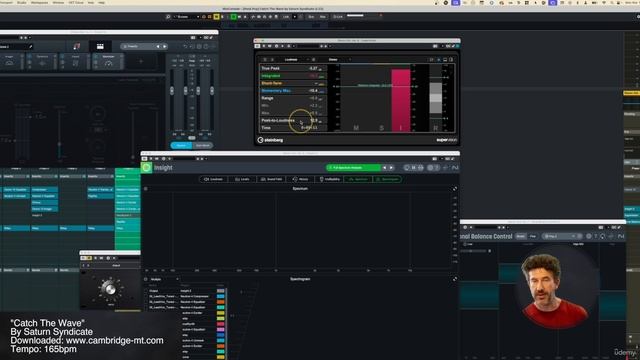
Task: Toggle Spectrogram tab in Insight
Action: coord(387,179)
